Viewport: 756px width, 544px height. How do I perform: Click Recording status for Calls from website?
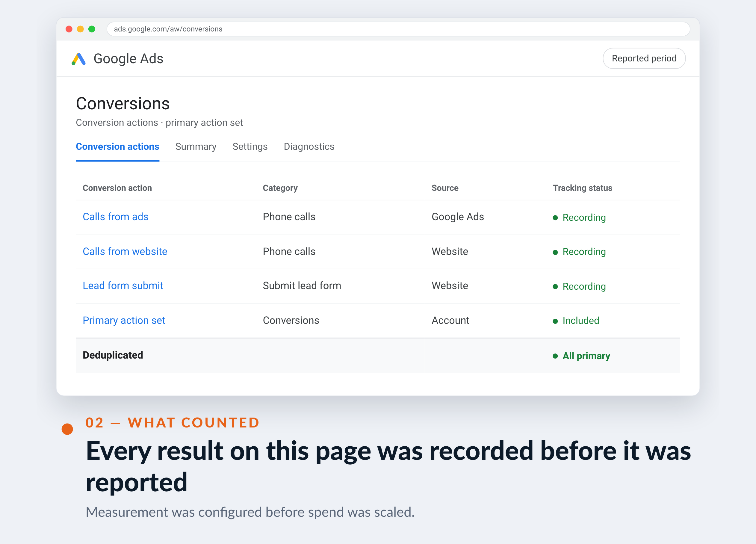[x=584, y=252]
